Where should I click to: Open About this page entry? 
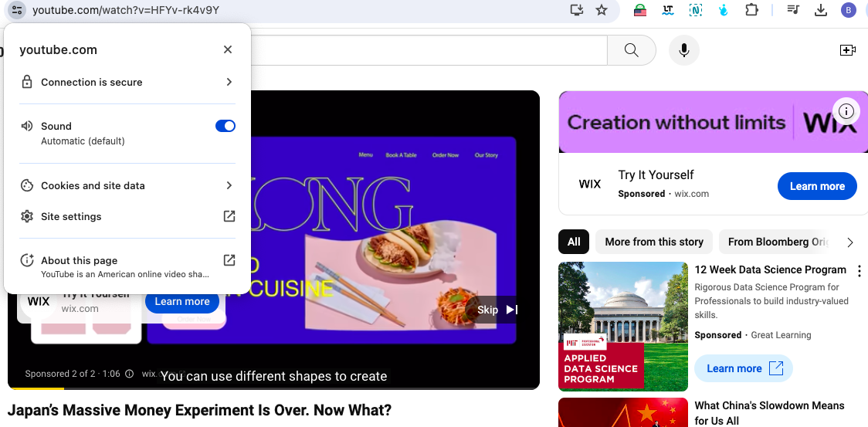coord(127,266)
